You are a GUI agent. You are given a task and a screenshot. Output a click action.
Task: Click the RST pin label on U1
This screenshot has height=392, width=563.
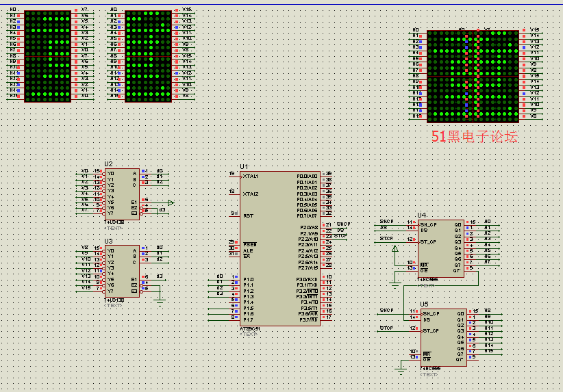click(247, 215)
